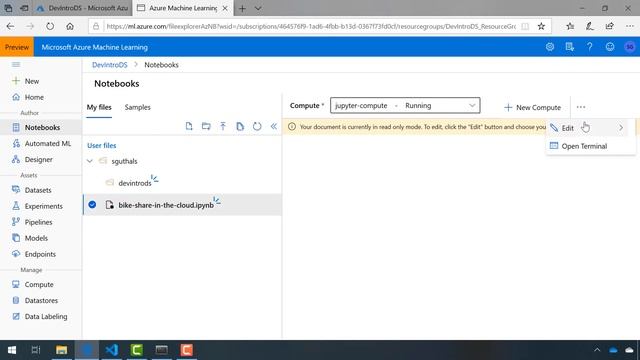
Task: Open File Explorer from taskbar
Action: click(x=62, y=350)
